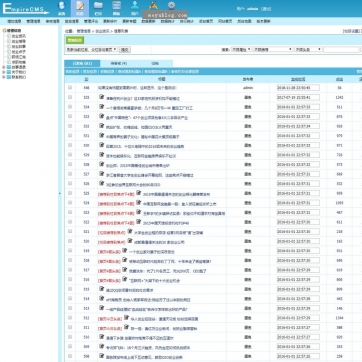Tick the checkbox for row ID 535

[70, 97]
